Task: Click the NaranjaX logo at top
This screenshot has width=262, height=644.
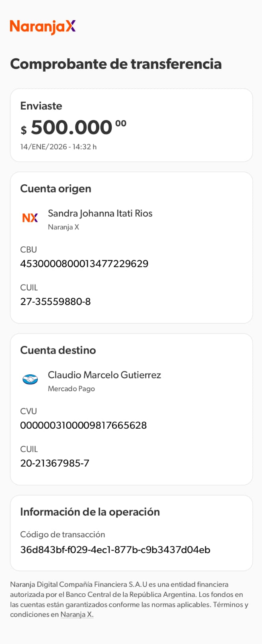Action: point(43,27)
